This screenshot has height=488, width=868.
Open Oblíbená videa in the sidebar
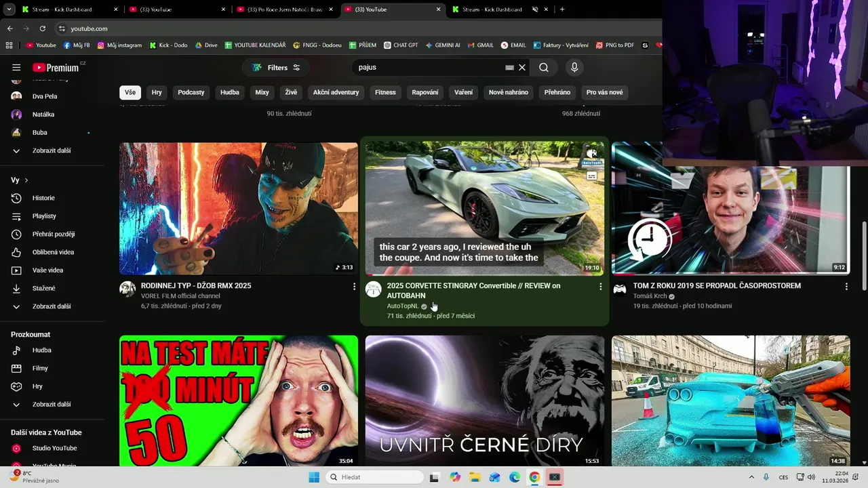[52, 252]
